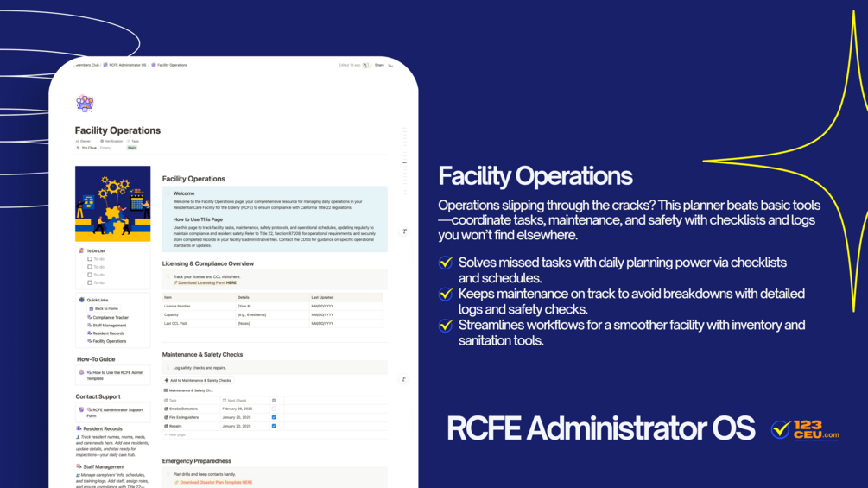This screenshot has width=868, height=488.
Task: Click the plus icon in Add to Maintenance button
Action: pos(167,380)
